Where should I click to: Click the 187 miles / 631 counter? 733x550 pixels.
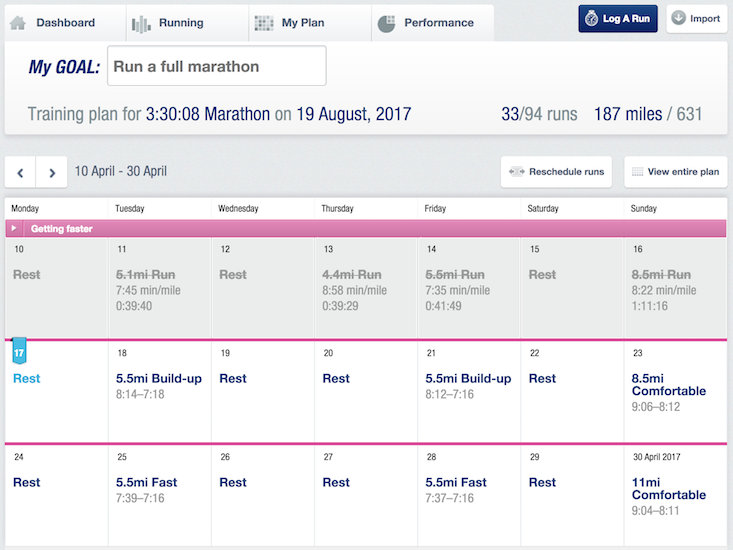click(648, 114)
